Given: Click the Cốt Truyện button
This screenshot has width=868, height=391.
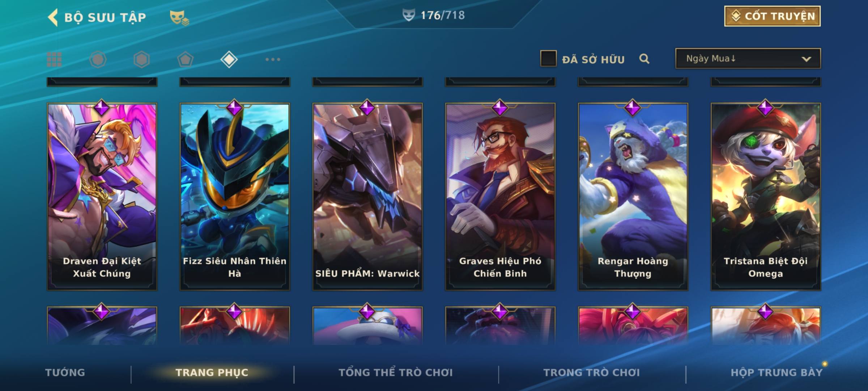Looking at the screenshot, I should coord(773,16).
